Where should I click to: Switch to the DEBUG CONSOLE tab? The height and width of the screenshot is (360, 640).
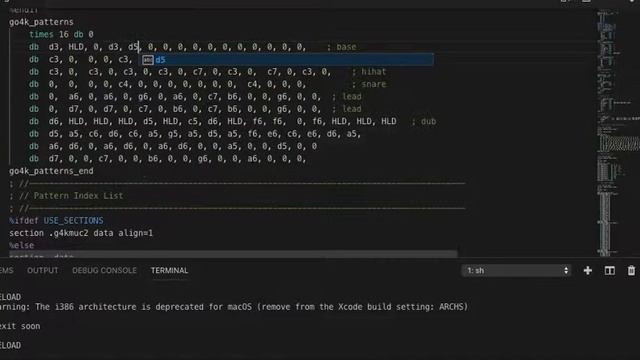(x=104, y=271)
